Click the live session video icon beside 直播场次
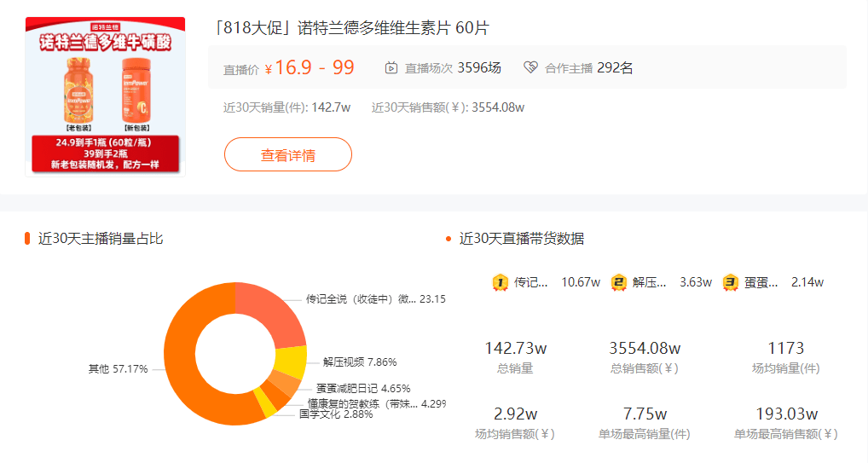 pos(391,68)
